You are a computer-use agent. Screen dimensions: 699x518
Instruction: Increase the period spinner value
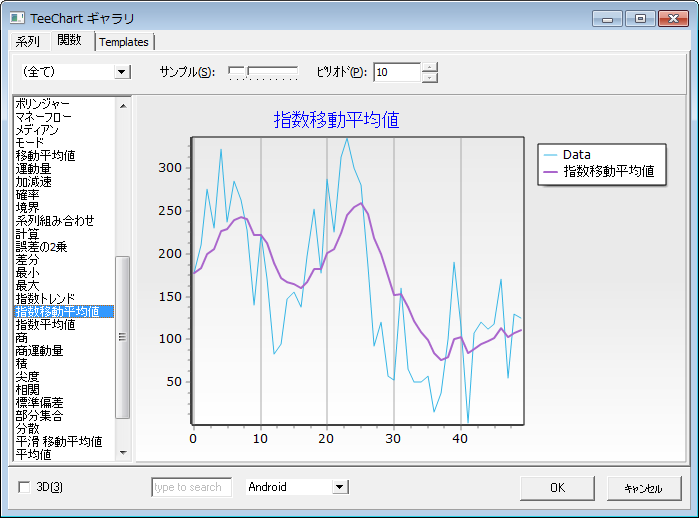click(x=430, y=67)
